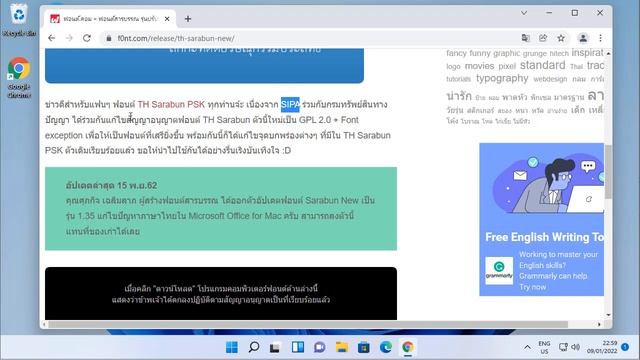640x360 pixels.
Task: Open the Google Translate icon in address bar
Action: tap(525, 38)
